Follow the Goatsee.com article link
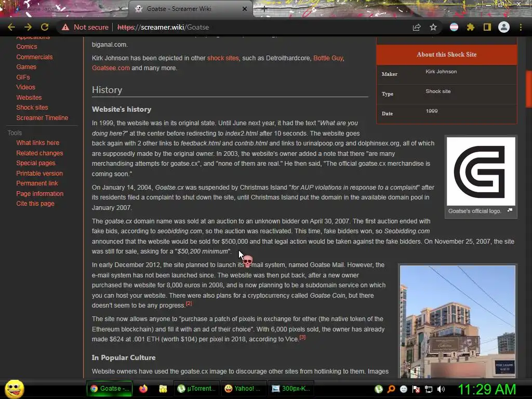 pyautogui.click(x=111, y=68)
